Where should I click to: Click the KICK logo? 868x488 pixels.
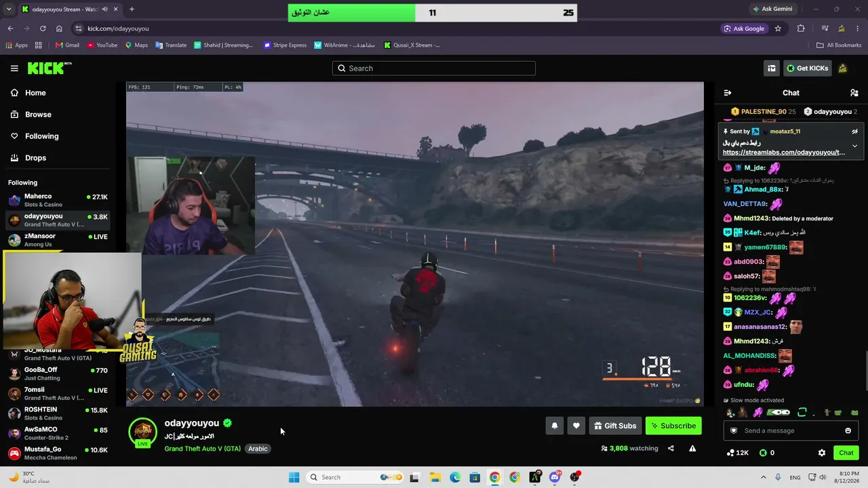[50, 68]
